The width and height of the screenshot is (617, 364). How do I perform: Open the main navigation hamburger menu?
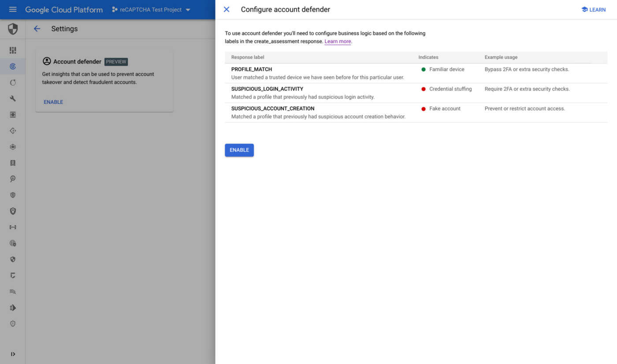pos(12,9)
